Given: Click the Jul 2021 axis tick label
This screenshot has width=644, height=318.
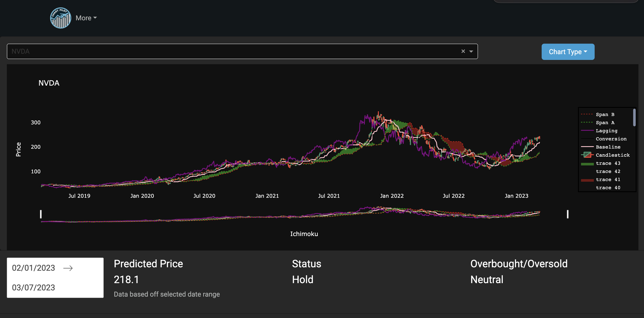Looking at the screenshot, I should click(x=329, y=196).
